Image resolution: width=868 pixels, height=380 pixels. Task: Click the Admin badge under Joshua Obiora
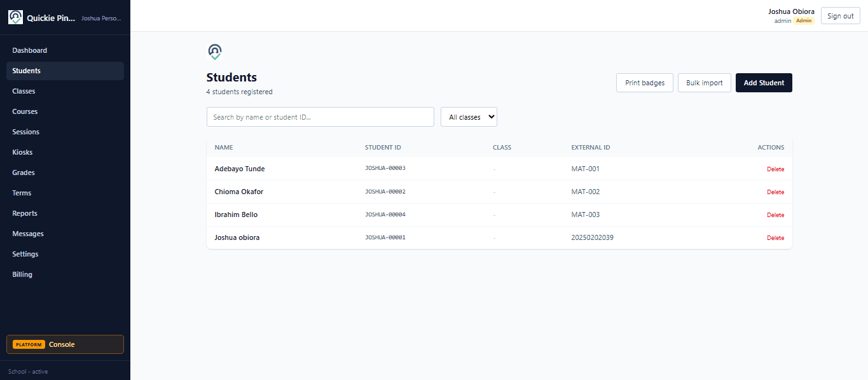804,21
